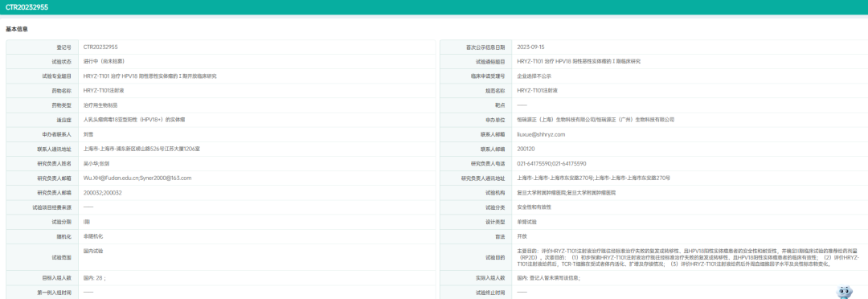Screen dimensions: 868x299
Task: Select the 试验分类 value 安全性和有效性
Action: point(534,207)
